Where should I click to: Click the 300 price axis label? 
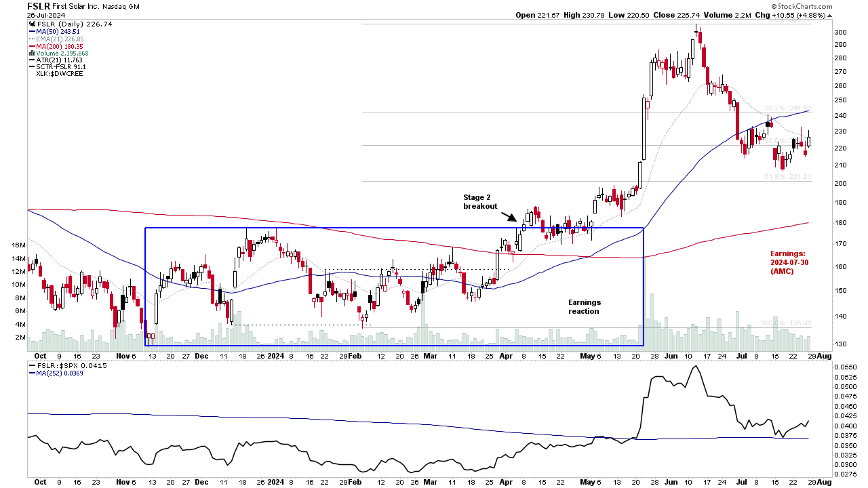(840, 33)
